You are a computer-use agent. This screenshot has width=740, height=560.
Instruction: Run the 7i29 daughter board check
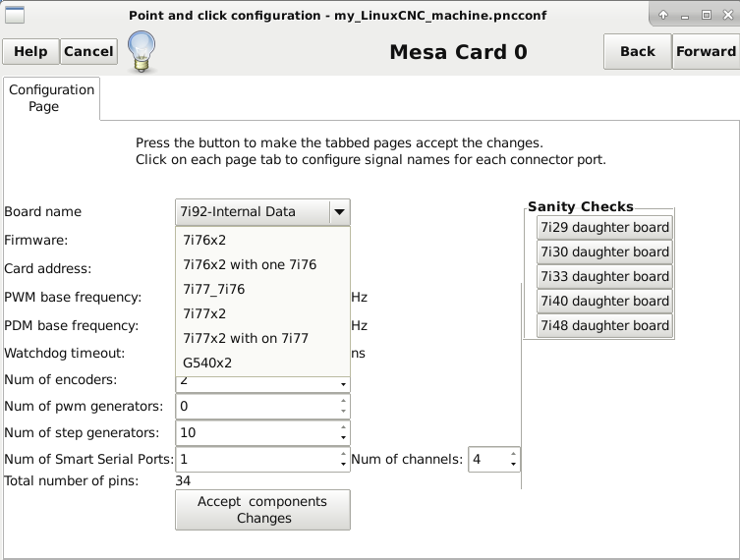pos(604,228)
